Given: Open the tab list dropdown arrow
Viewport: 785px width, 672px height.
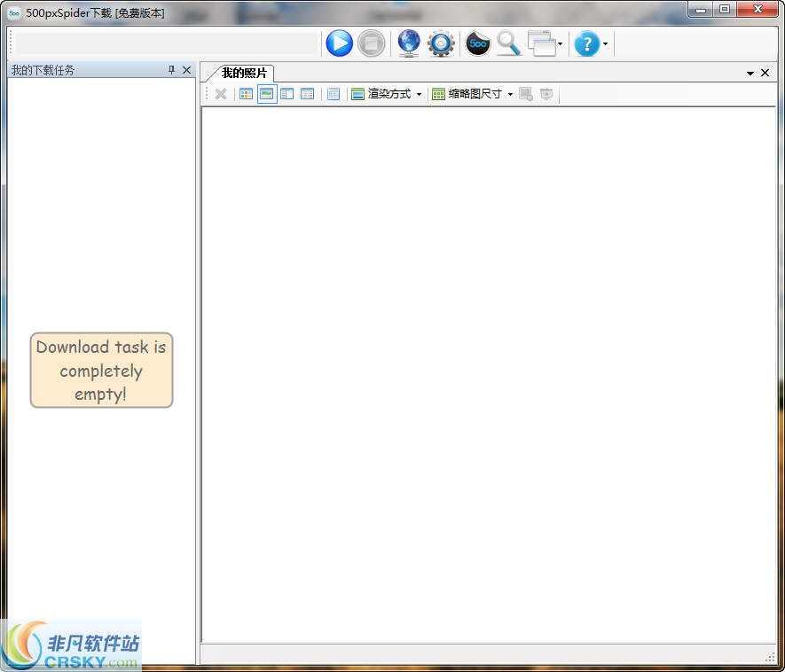Looking at the screenshot, I should pyautogui.click(x=750, y=73).
